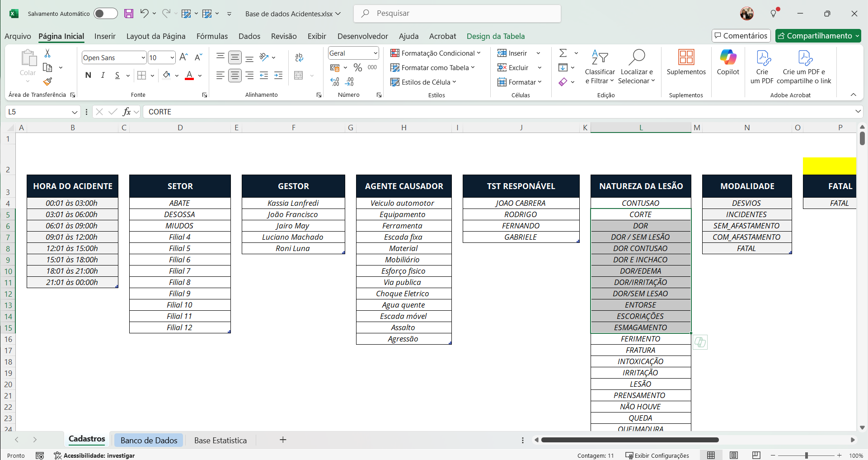
Task: Click the AutoSum sigma icon
Action: click(x=563, y=53)
